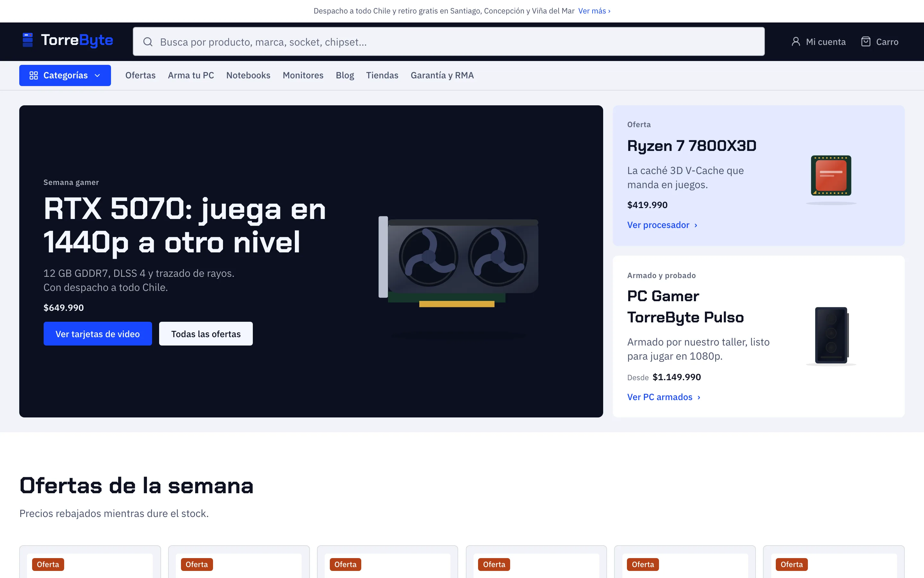Open the Ofertas menu item
924x578 pixels.
pyautogui.click(x=141, y=75)
